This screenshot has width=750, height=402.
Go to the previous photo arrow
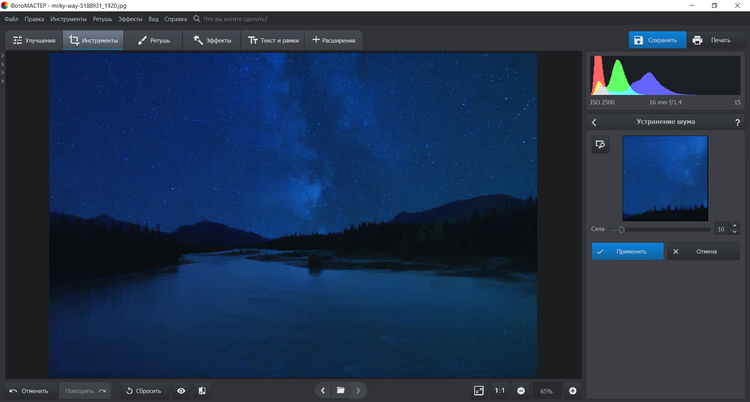tap(322, 390)
